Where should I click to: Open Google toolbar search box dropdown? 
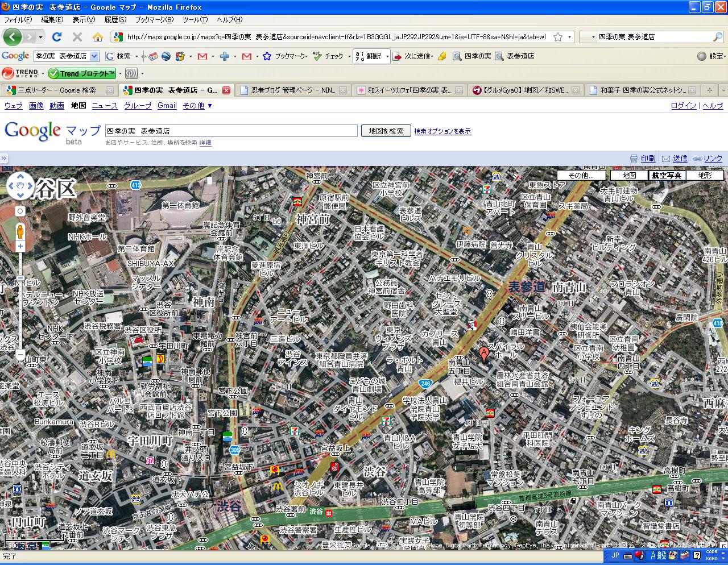click(x=94, y=56)
